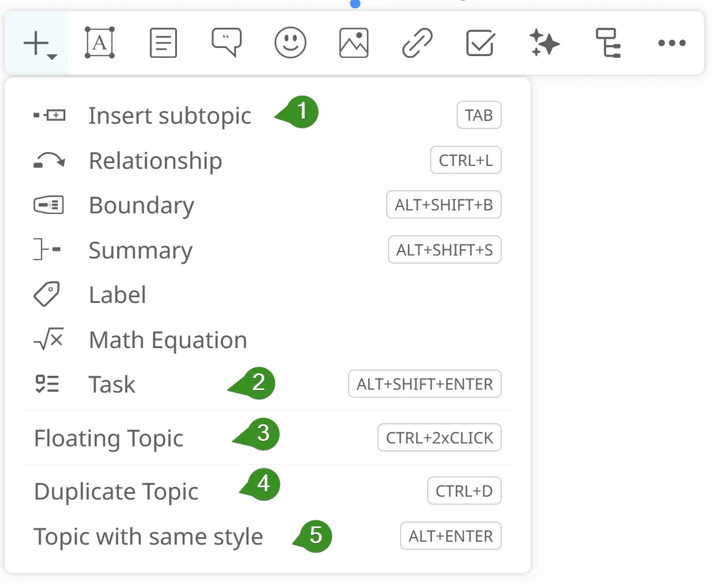Click the hyperlink chain icon
711x588 pixels.
point(417,43)
